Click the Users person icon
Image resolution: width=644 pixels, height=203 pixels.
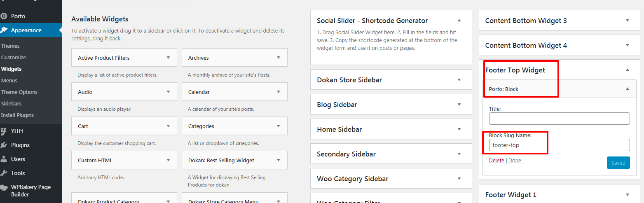click(4, 159)
